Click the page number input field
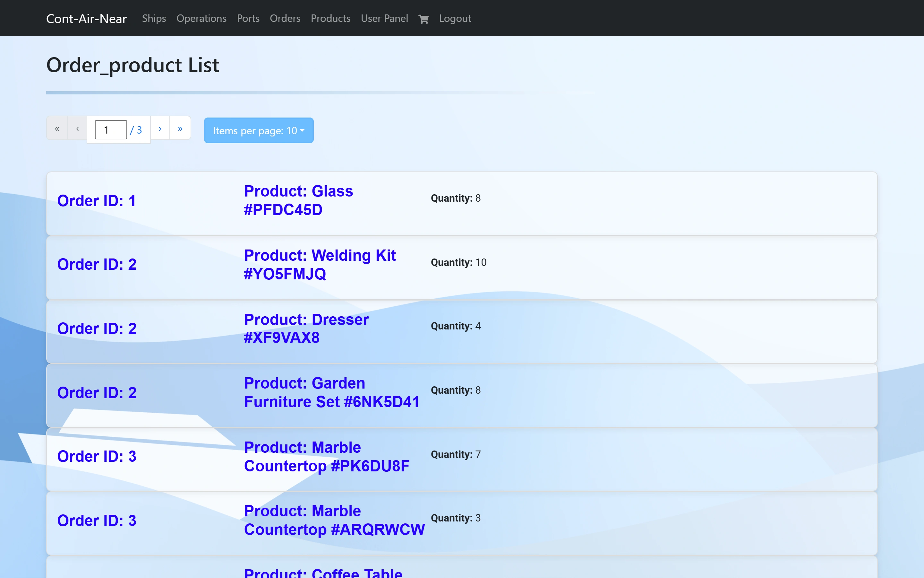Viewport: 924px width, 578px height. (111, 130)
